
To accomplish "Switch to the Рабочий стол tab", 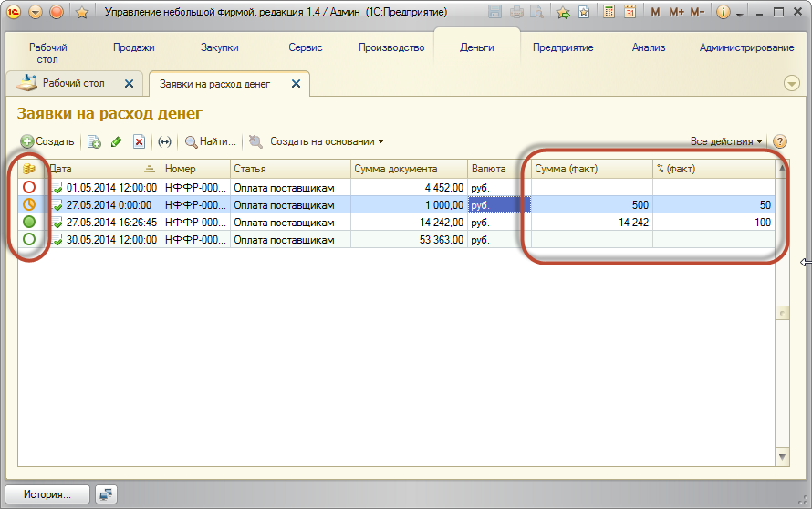I will 74,83.
